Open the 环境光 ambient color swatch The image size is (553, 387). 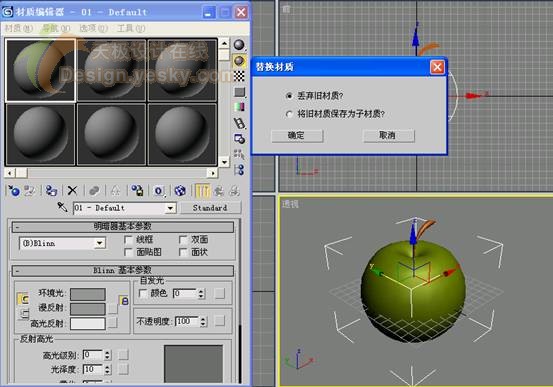pos(87,294)
